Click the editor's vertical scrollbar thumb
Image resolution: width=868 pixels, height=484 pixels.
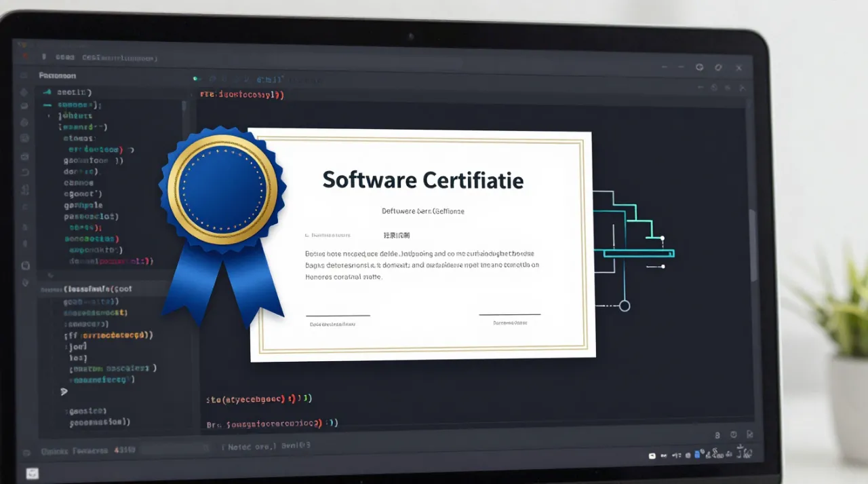click(752, 244)
